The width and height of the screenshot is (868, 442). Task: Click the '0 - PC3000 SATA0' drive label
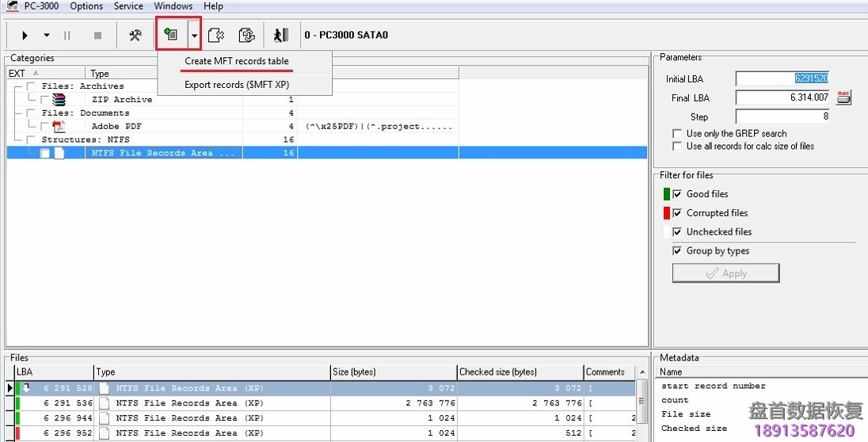pyautogui.click(x=347, y=35)
